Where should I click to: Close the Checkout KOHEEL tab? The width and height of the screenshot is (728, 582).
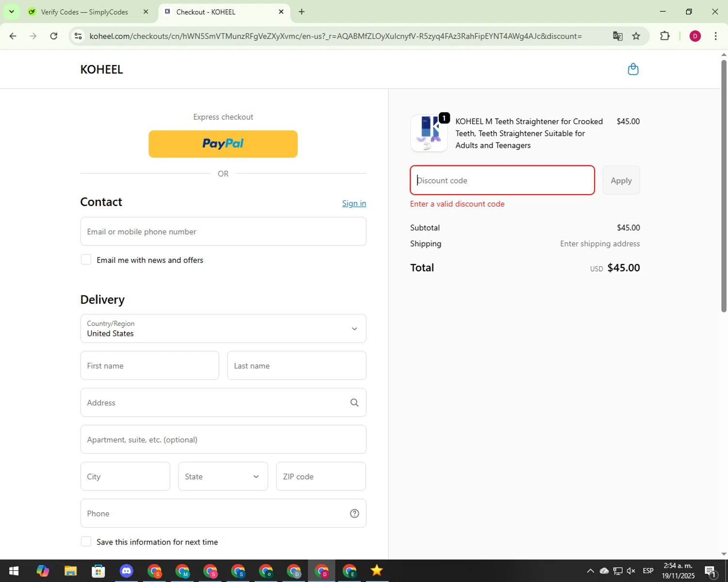pos(281,12)
